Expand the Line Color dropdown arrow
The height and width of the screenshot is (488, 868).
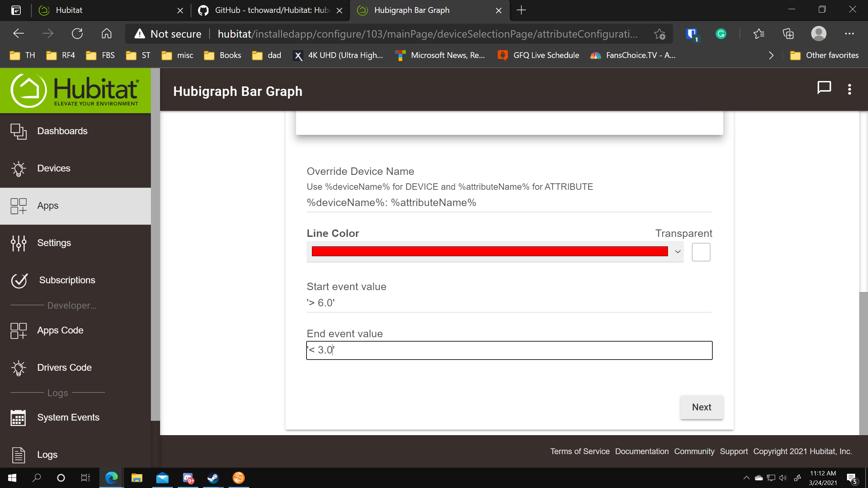click(x=677, y=252)
